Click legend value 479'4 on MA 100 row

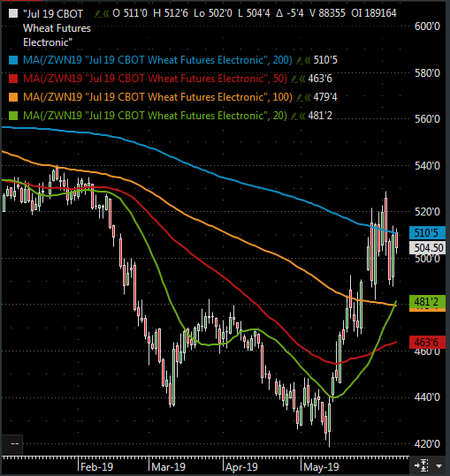(325, 97)
